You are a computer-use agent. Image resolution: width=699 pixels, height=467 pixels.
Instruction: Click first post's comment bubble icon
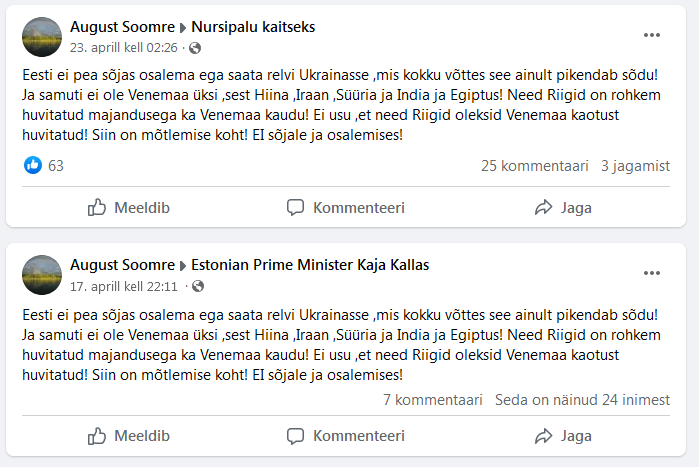[295, 208]
